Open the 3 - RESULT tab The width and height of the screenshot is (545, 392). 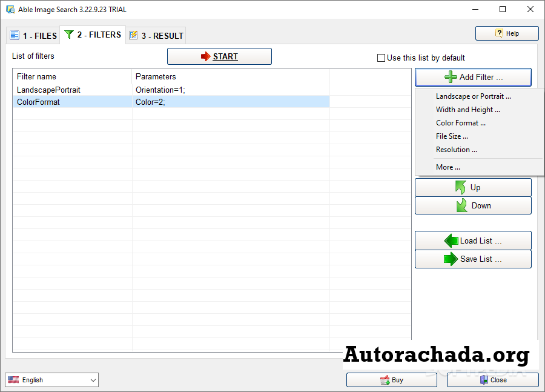[156, 36]
